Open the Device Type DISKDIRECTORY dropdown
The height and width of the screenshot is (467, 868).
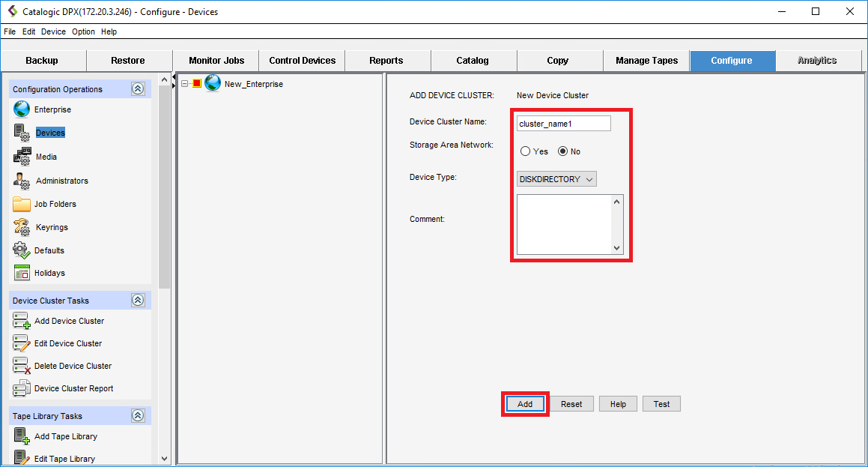click(556, 179)
